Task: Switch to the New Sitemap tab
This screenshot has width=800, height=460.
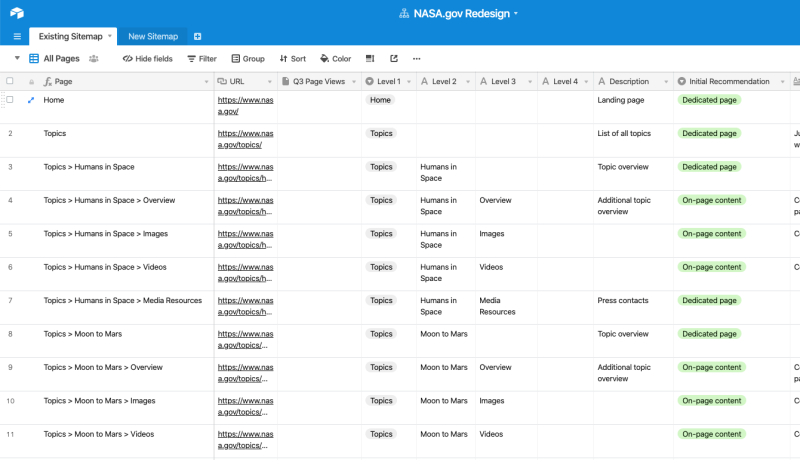Action: click(x=153, y=36)
